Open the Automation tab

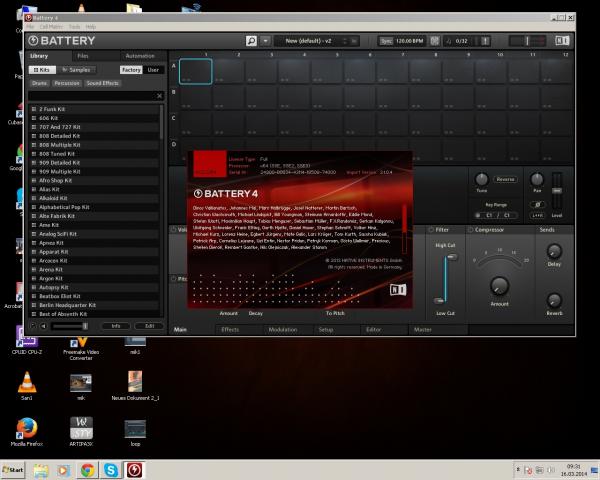click(x=139, y=56)
